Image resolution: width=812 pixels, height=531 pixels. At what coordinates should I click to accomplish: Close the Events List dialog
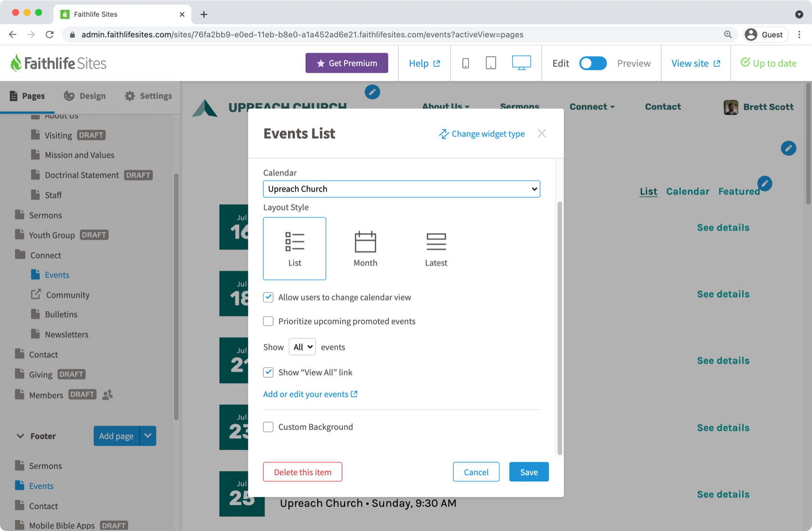(x=542, y=134)
